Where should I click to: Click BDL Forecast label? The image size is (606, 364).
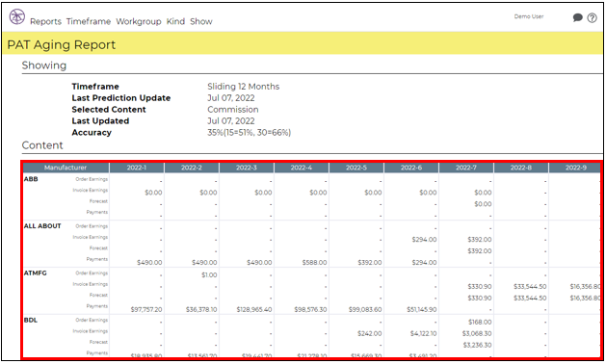click(98, 342)
